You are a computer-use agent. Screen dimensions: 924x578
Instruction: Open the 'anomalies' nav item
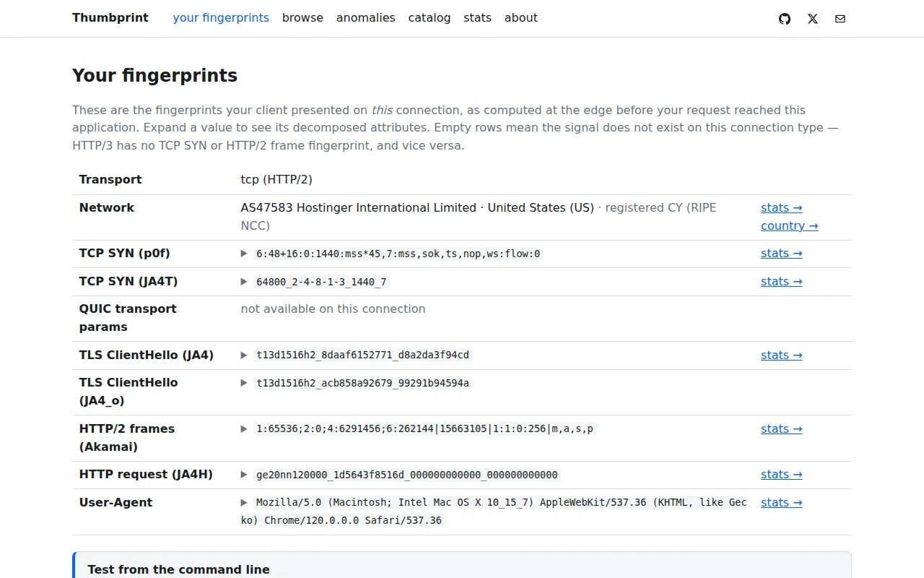coord(366,18)
